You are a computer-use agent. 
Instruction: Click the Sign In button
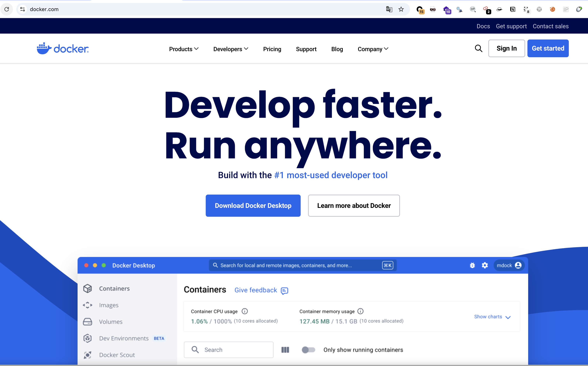(506, 48)
